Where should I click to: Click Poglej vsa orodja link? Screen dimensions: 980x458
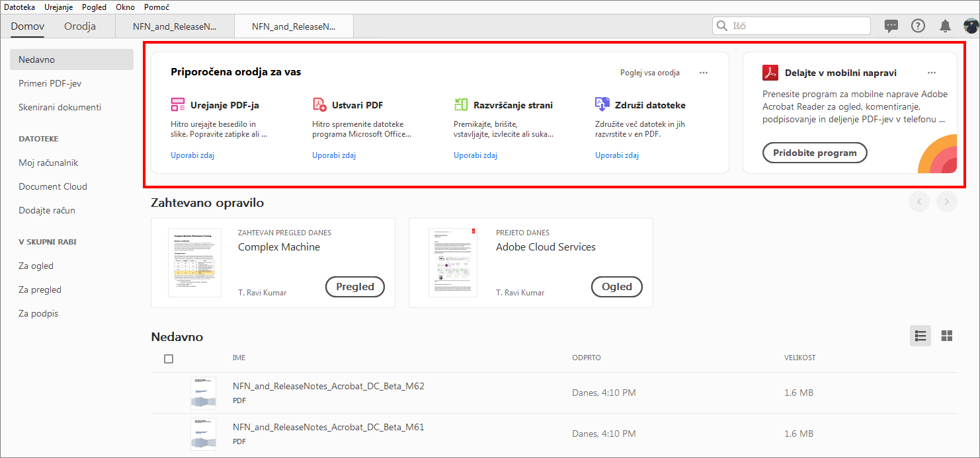tap(650, 73)
